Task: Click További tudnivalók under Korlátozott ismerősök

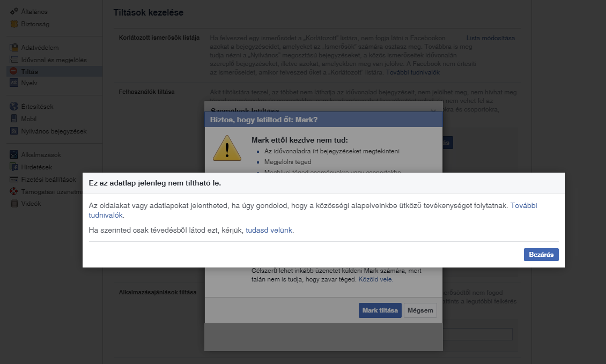Action: coord(413,72)
